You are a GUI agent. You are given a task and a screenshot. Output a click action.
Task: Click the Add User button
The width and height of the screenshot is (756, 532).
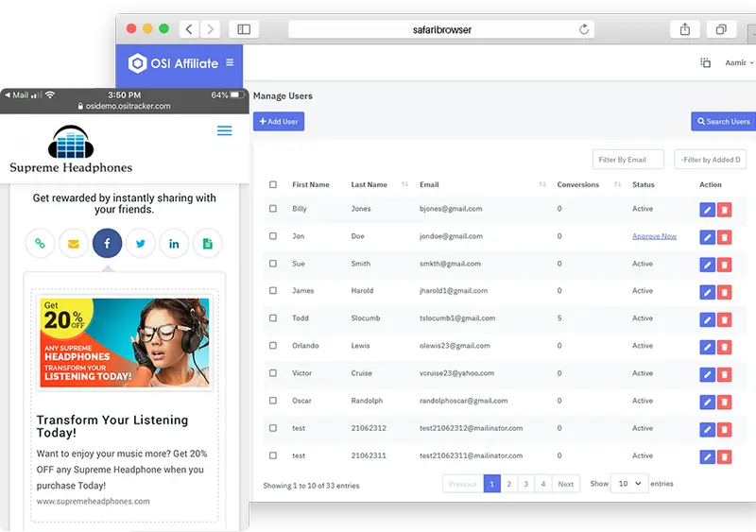[278, 122]
